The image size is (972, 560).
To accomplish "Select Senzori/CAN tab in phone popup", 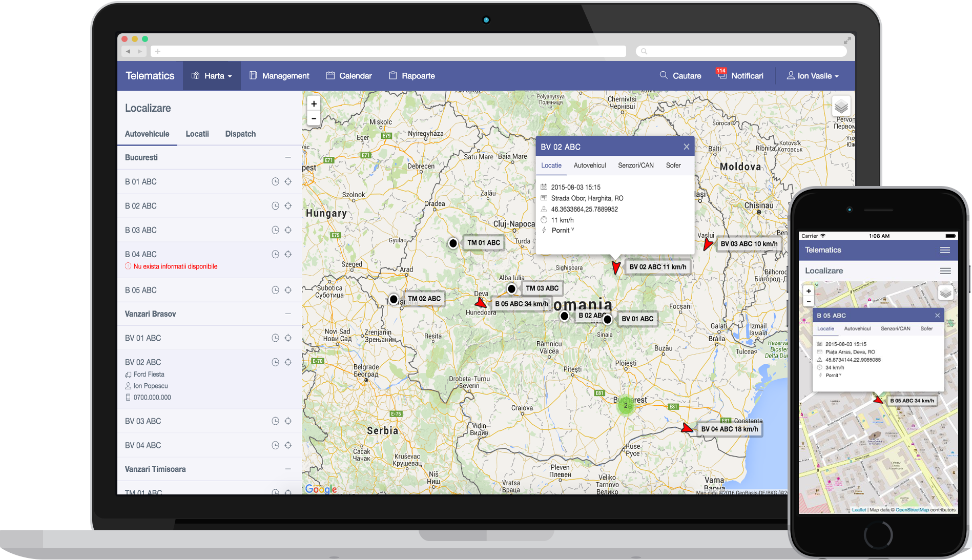I will coord(896,329).
